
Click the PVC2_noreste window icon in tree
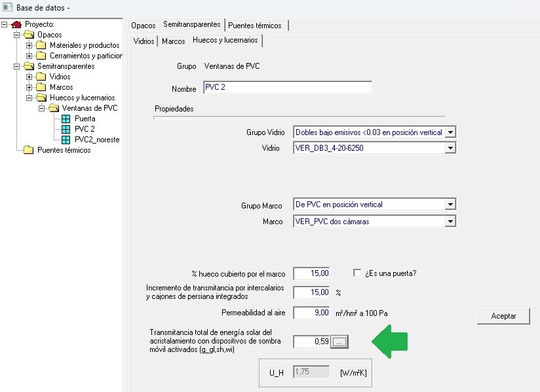coord(66,140)
